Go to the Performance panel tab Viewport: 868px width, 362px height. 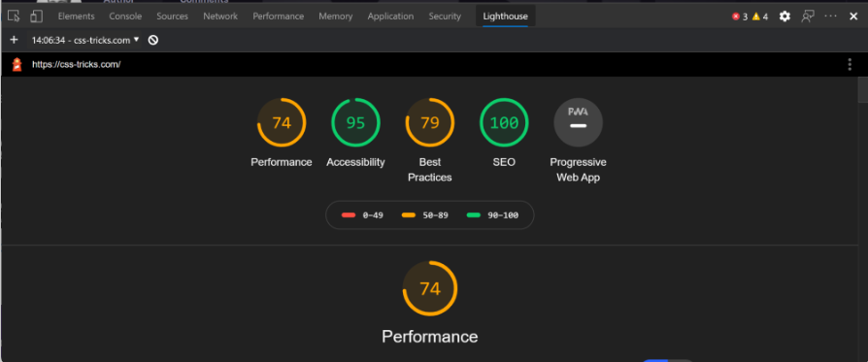[x=279, y=16]
